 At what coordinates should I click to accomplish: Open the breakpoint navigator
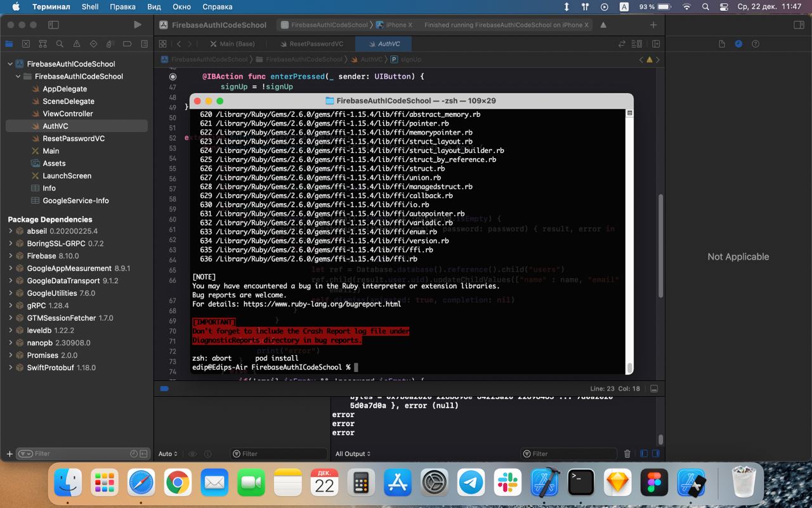(x=128, y=44)
